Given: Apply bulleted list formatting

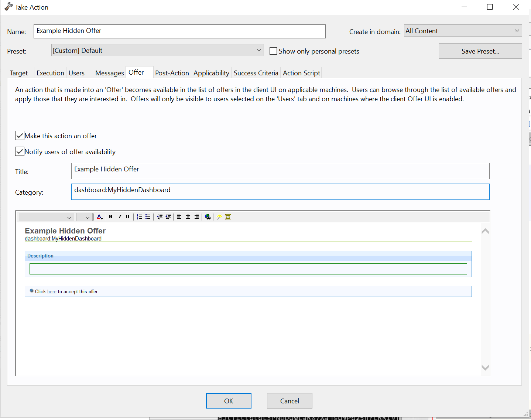Looking at the screenshot, I should coord(148,217).
